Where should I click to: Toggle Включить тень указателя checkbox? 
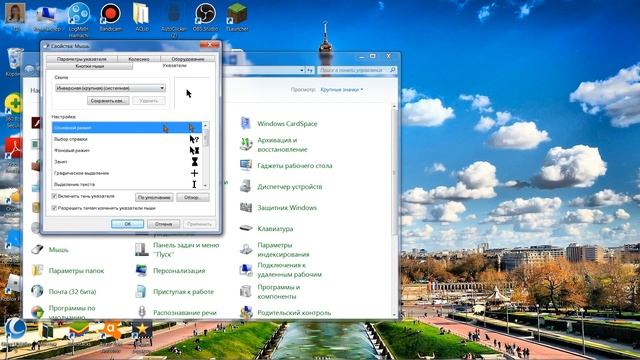[x=54, y=196]
